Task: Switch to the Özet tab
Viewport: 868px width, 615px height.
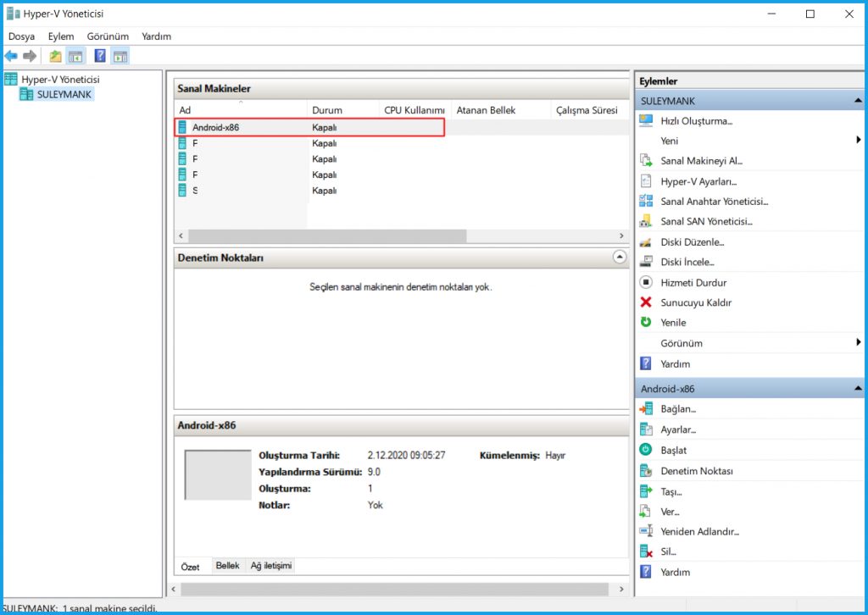Action: pos(191,567)
